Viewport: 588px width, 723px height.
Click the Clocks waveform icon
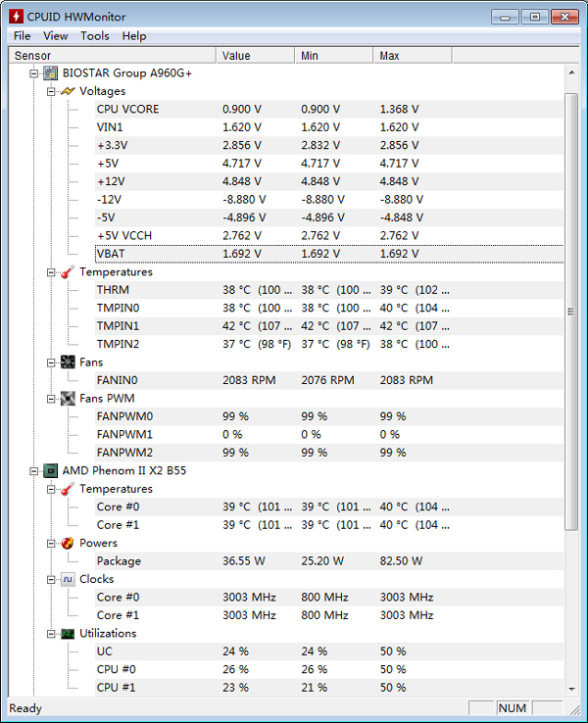[x=68, y=579]
